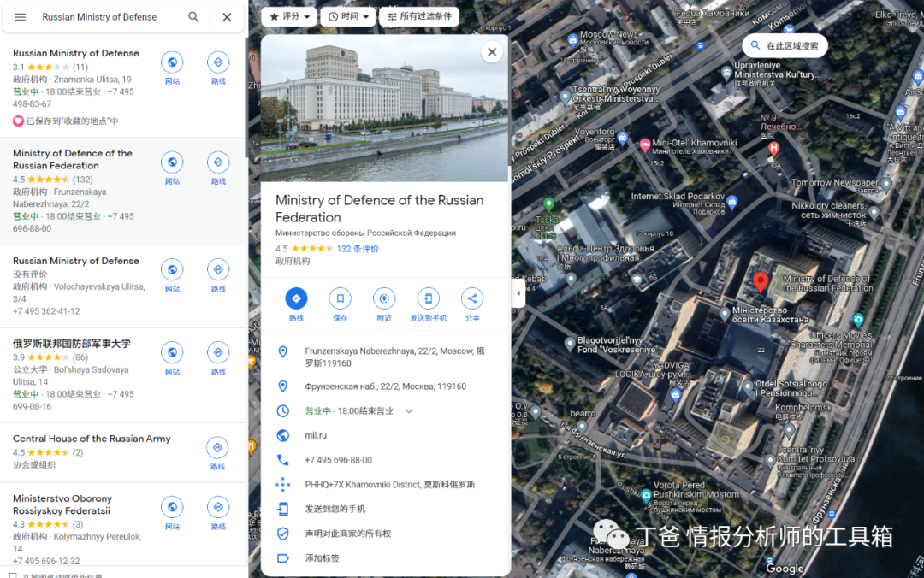The image size is (924, 578).
Task: Select first Russian Ministry of Defense result
Action: pos(76,53)
